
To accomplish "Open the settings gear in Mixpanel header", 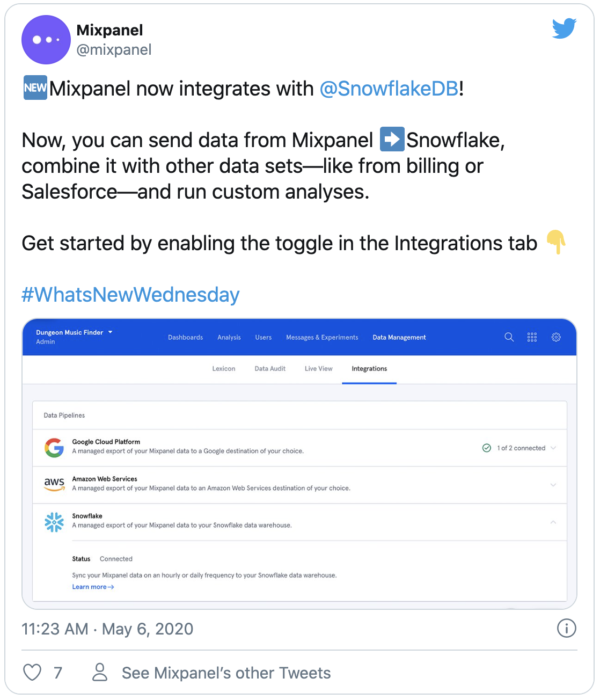I will [556, 337].
